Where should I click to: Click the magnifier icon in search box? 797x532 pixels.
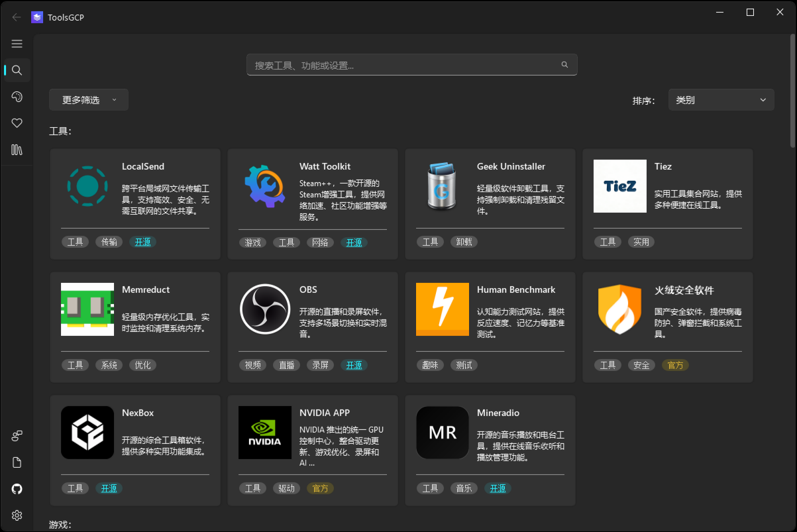tap(565, 65)
